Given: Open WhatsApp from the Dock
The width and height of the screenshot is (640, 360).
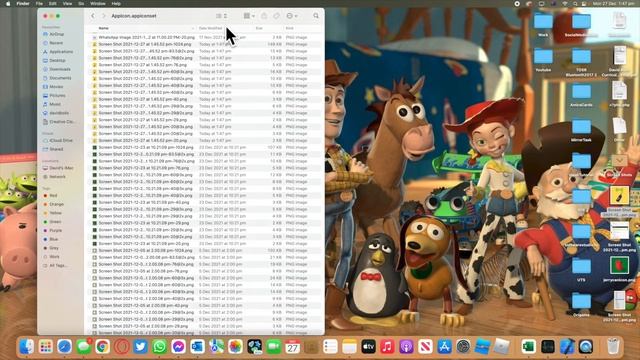Looking at the screenshot, I should click(160, 347).
